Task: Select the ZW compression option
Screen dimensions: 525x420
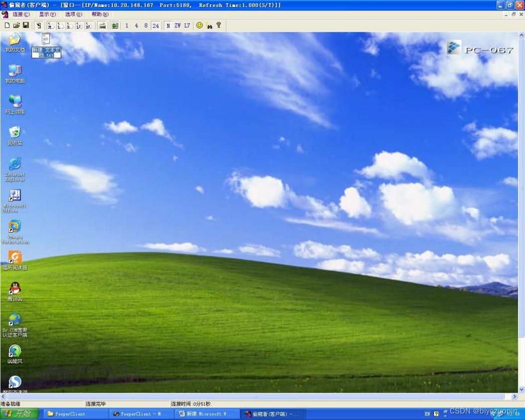Action: coord(178,25)
